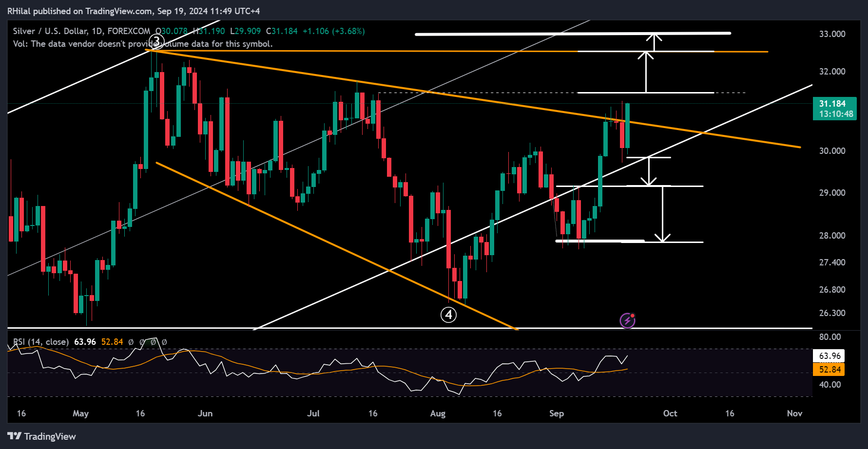
Task: Click the 29.000 price axis label
Action: [x=832, y=193]
